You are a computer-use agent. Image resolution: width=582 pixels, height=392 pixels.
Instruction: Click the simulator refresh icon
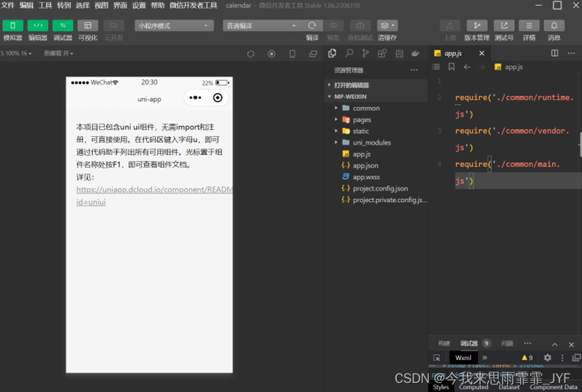tap(251, 54)
